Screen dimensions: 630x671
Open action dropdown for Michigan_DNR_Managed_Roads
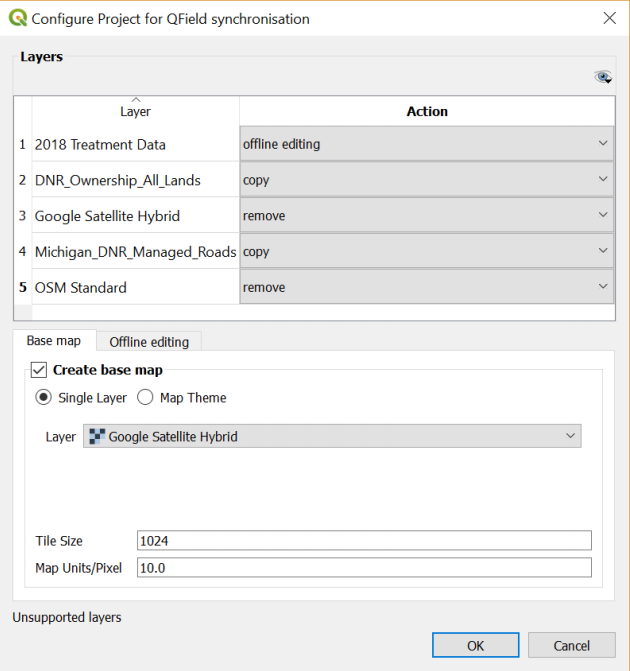tap(427, 251)
